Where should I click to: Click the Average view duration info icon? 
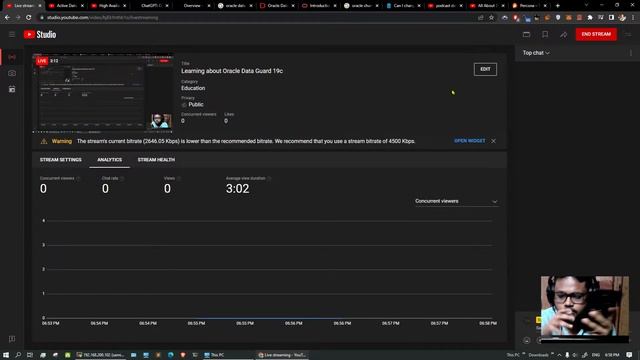tap(269, 178)
